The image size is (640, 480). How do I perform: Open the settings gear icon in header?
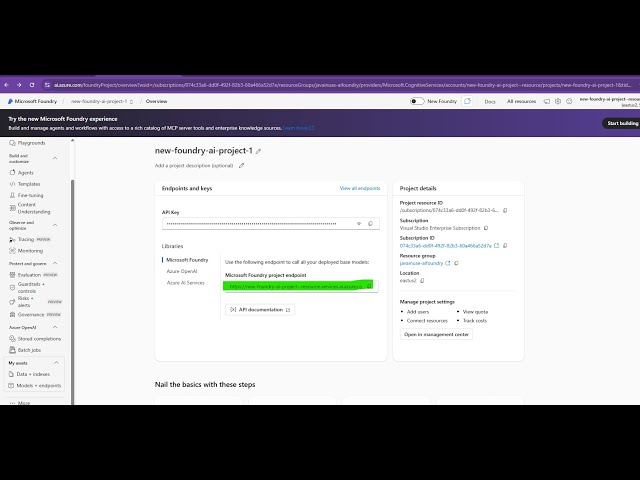tap(558, 101)
